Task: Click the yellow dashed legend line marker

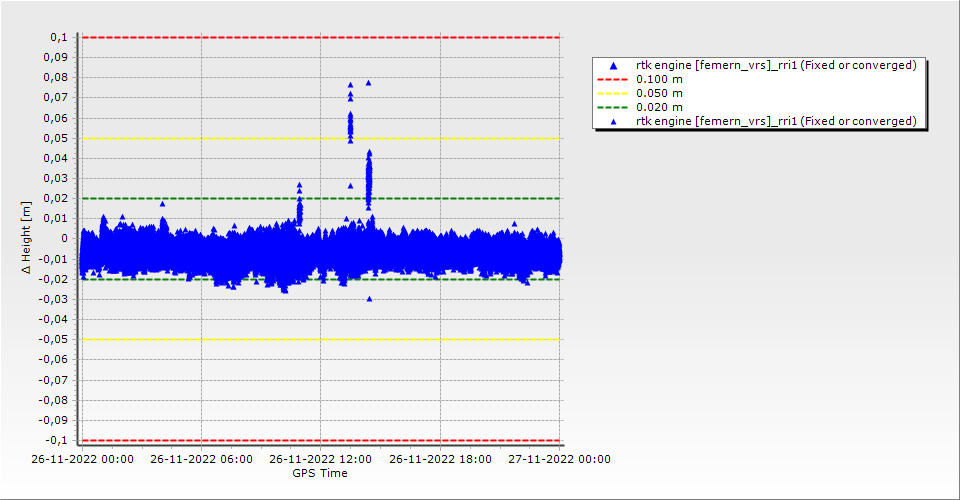Action: (614, 93)
